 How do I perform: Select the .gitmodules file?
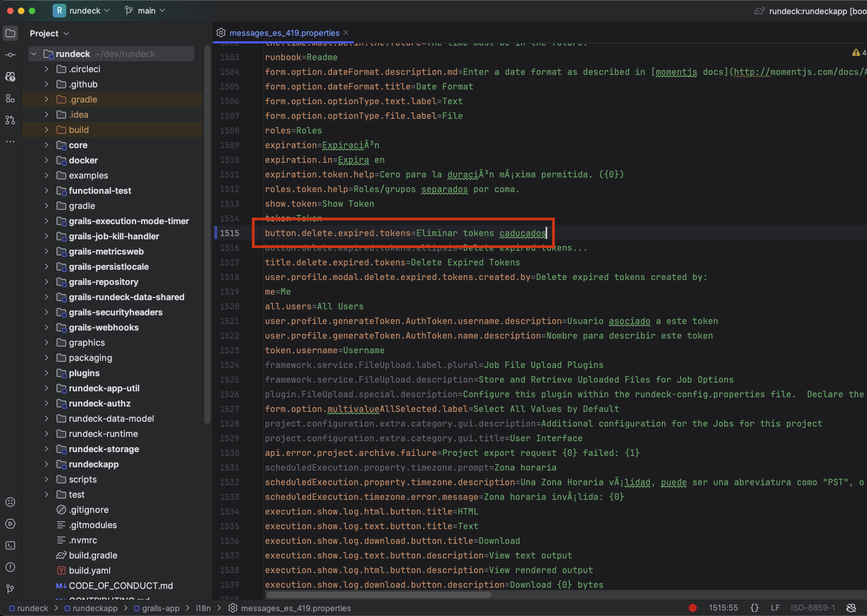click(x=93, y=525)
